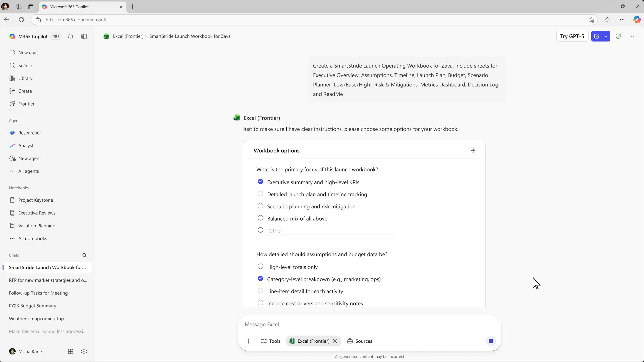Select Line-item detail for each activity

[260, 291]
